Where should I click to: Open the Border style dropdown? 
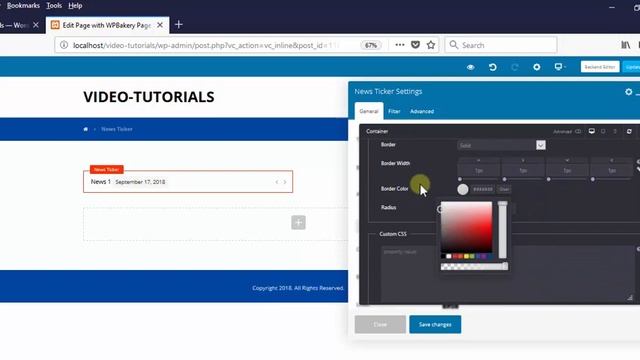point(501,145)
